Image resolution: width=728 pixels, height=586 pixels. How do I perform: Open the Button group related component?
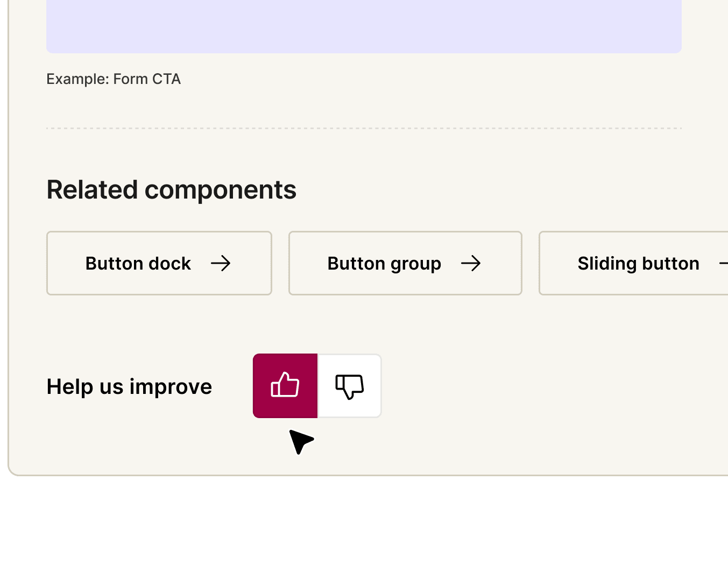tap(405, 263)
